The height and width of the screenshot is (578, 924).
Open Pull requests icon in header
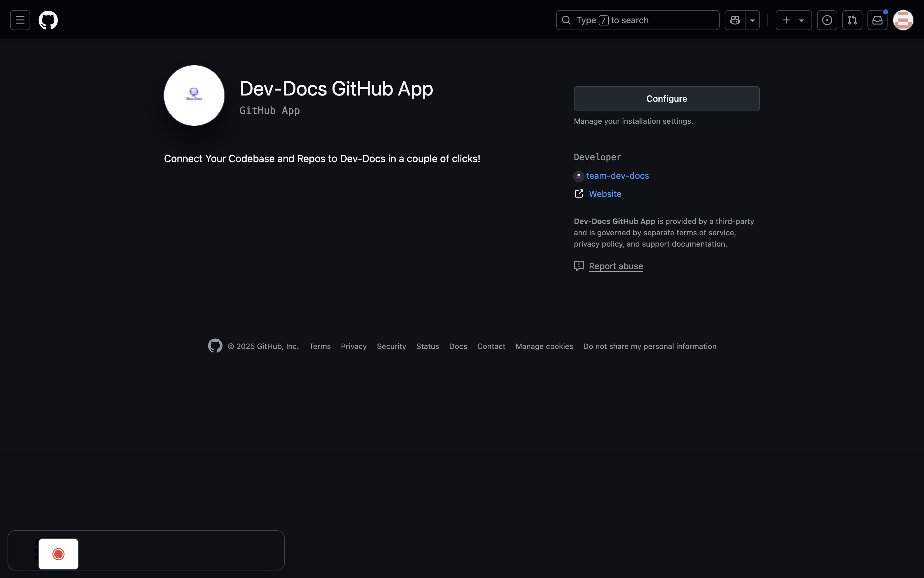click(x=852, y=20)
